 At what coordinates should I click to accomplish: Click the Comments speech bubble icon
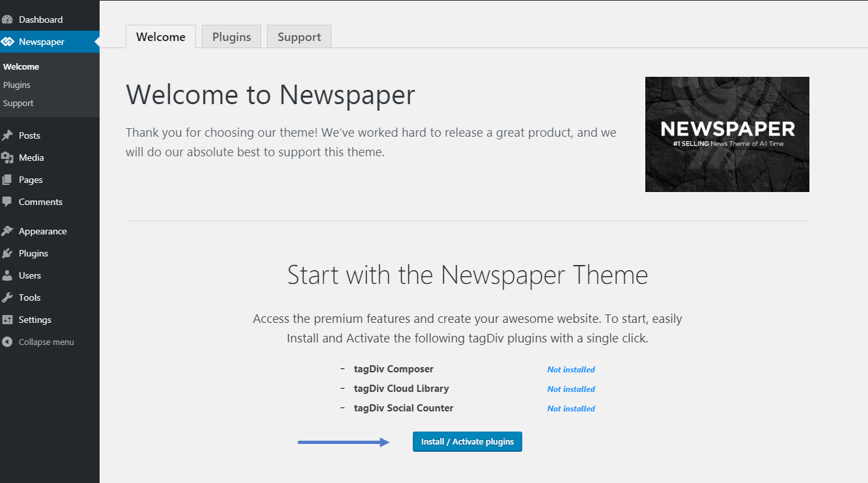click(7, 202)
